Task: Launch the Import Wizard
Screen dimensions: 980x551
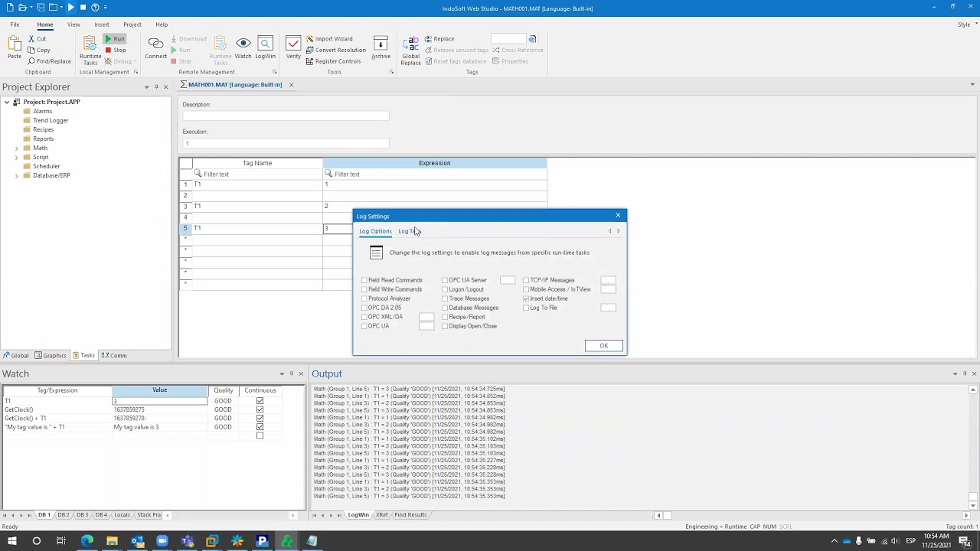Action: 329,39
